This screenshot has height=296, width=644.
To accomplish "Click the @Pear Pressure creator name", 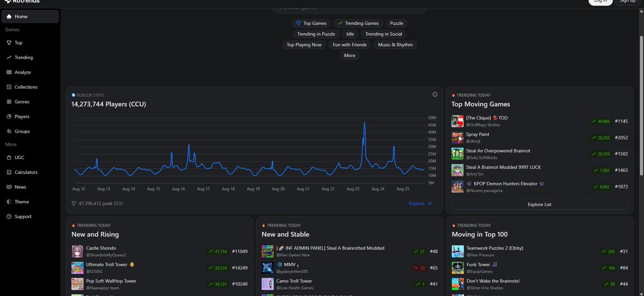I will click(x=480, y=255).
